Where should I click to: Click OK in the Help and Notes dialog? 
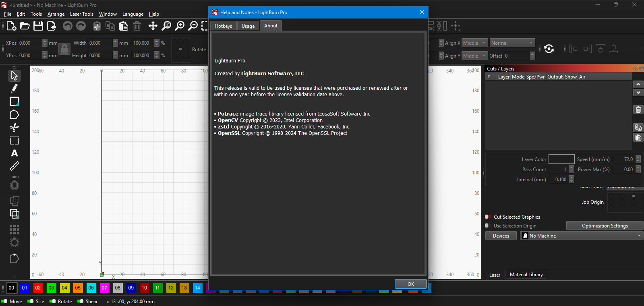click(411, 284)
